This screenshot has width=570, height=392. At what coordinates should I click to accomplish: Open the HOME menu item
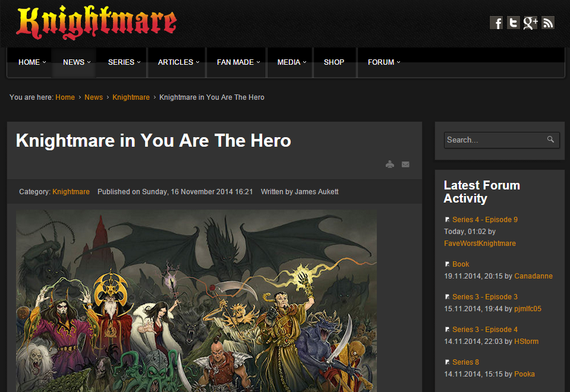(29, 62)
